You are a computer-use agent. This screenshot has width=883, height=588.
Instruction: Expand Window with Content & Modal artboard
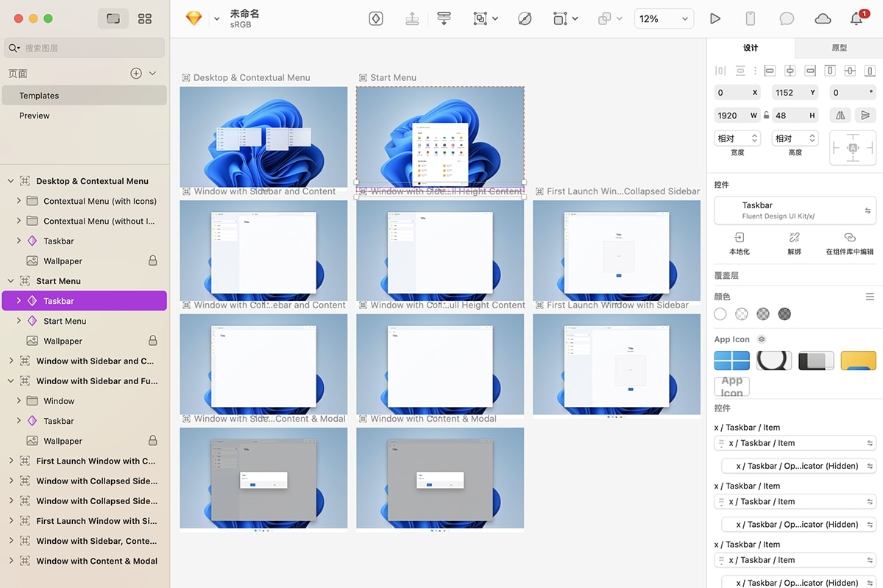point(11,561)
